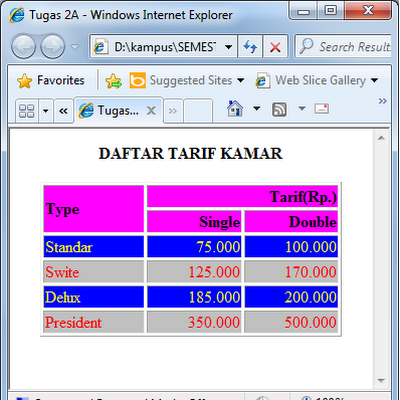This screenshot has height=400, width=400.
Task: Click the 75.000 table cell
Action: tap(194, 247)
